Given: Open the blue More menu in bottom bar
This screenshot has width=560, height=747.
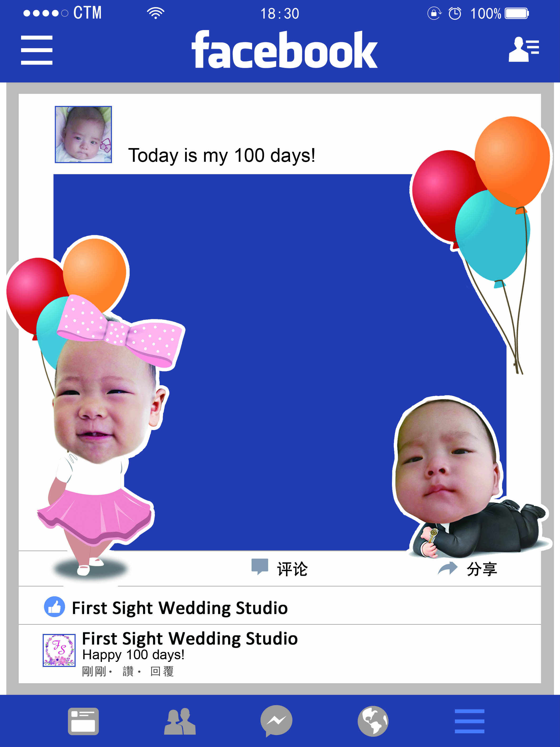Looking at the screenshot, I should [469, 721].
